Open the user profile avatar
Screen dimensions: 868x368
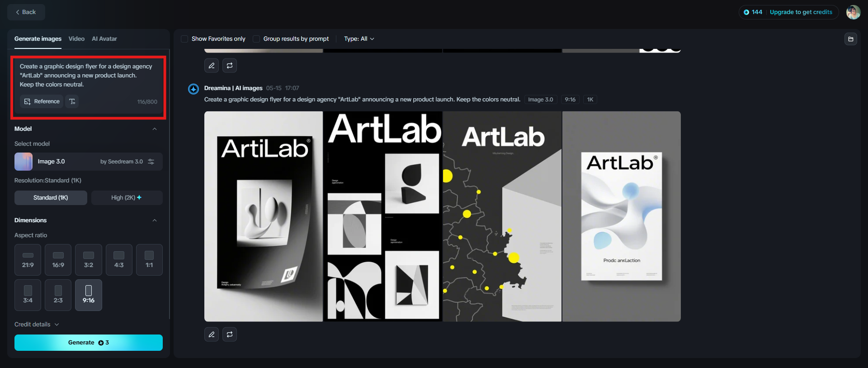point(853,12)
